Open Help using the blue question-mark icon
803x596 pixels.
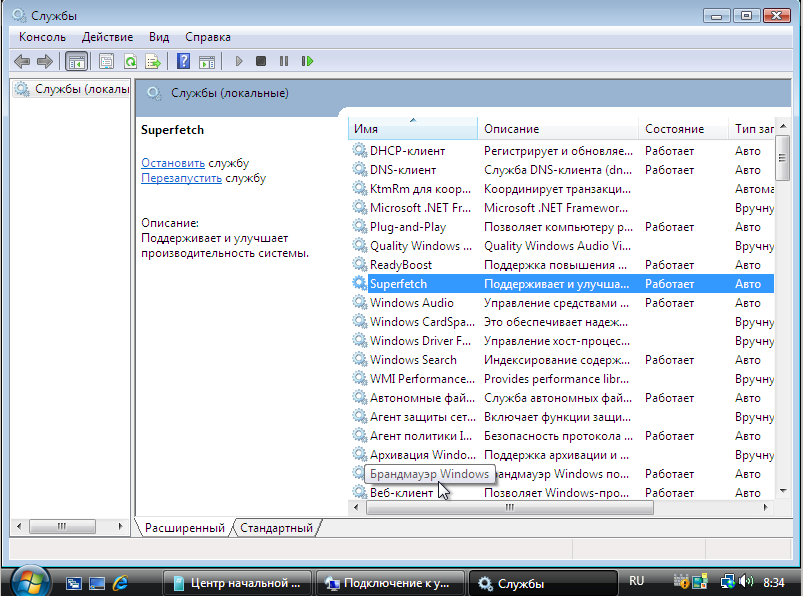click(183, 61)
